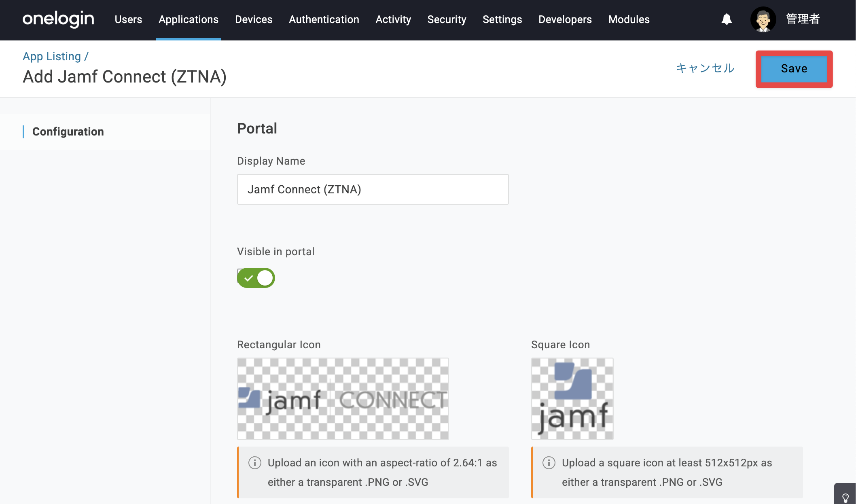Click the 'Rectangular Icon' label

[x=279, y=345]
